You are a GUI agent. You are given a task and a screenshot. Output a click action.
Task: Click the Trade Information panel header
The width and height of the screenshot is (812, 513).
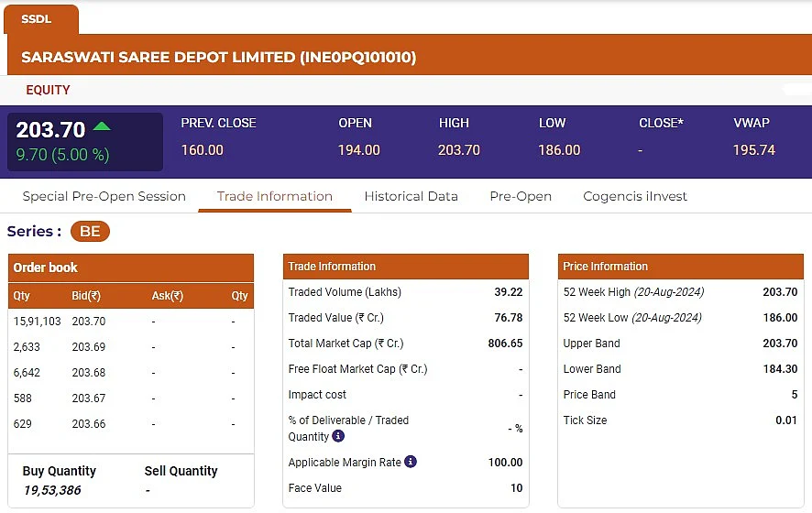(x=406, y=267)
